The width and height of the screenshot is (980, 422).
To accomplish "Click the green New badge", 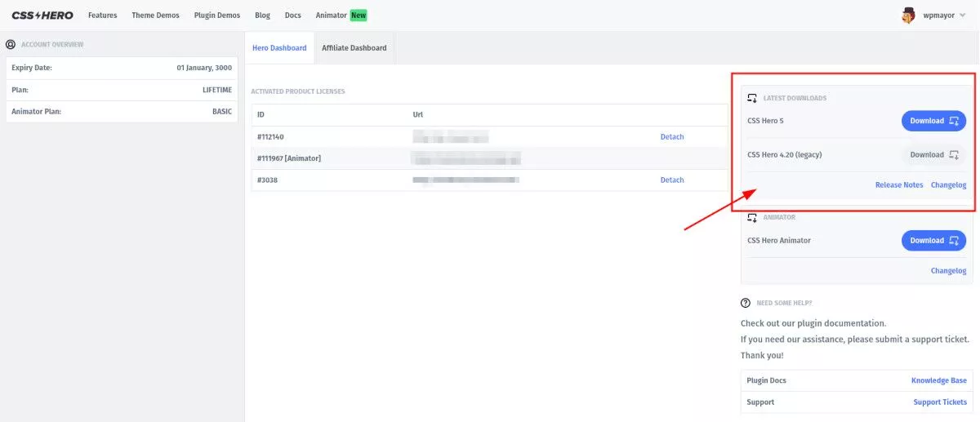I will point(359,16).
